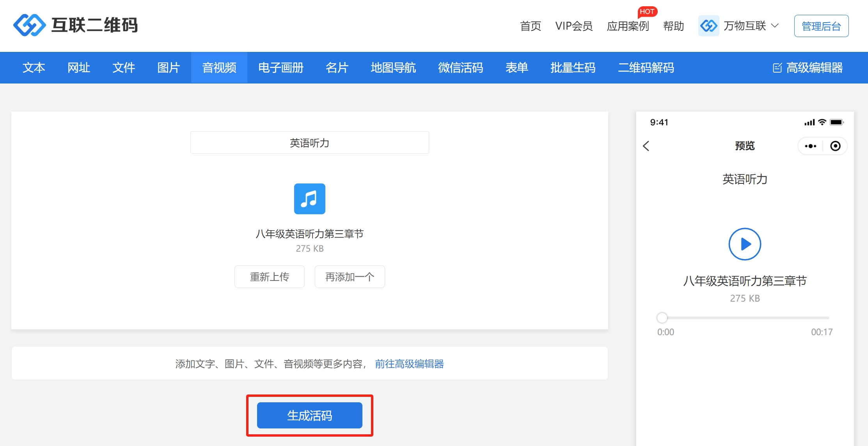The image size is (868, 446).
Task: Go to 二维码解码 tab
Action: [x=646, y=68]
